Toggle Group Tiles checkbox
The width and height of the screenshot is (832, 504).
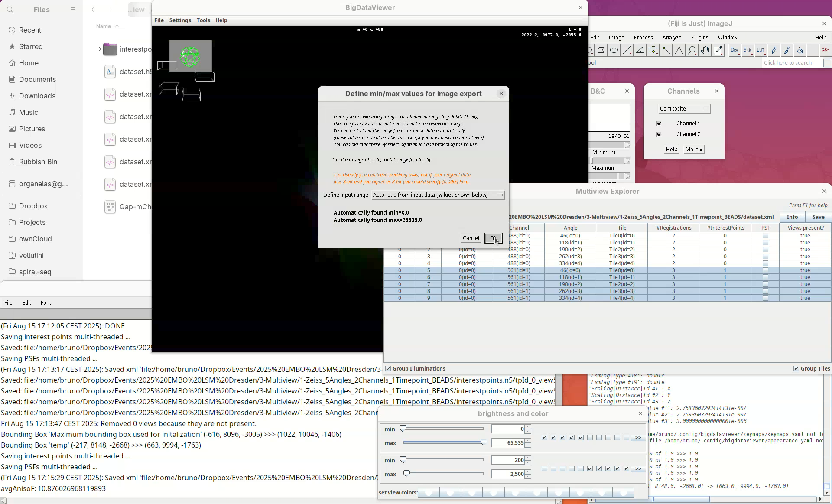(796, 369)
